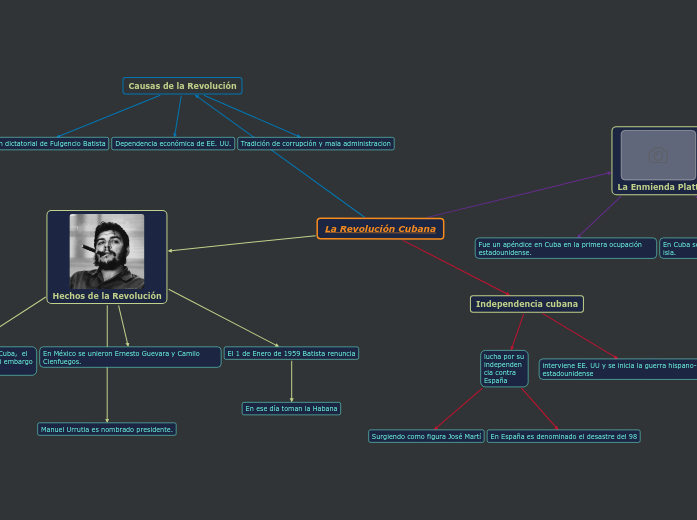Click the En ese día toman la Habana node
697x520 pixels.
pos(292,409)
